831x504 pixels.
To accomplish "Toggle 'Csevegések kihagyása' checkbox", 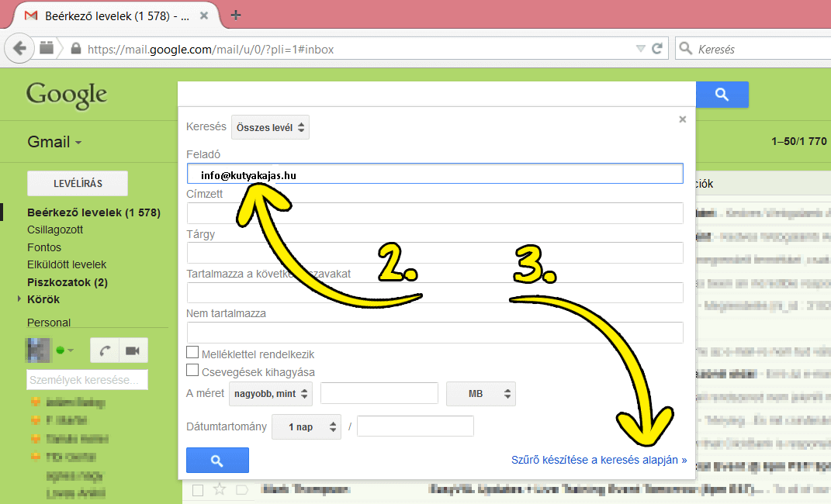I will 193,371.
